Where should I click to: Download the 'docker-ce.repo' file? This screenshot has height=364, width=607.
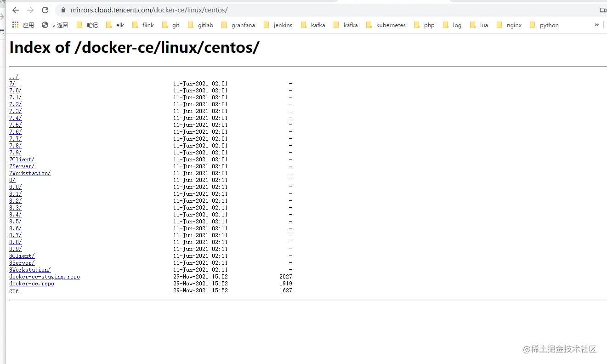click(32, 284)
